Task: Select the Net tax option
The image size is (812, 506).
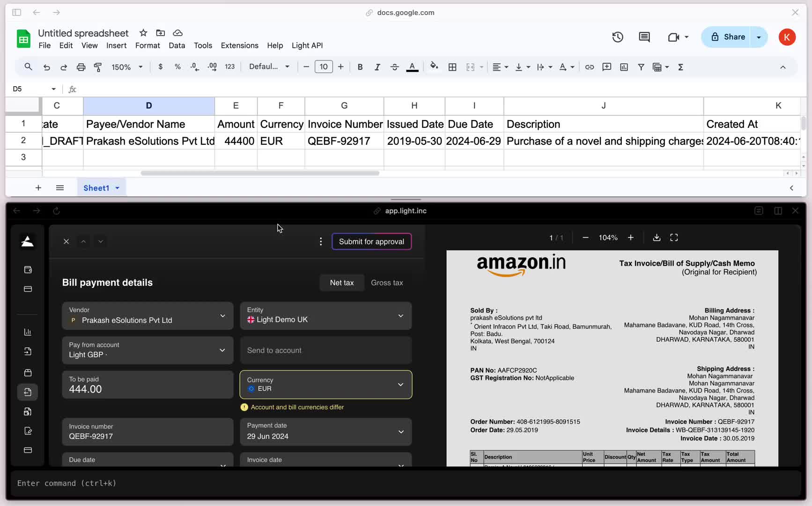Action: [x=342, y=283]
